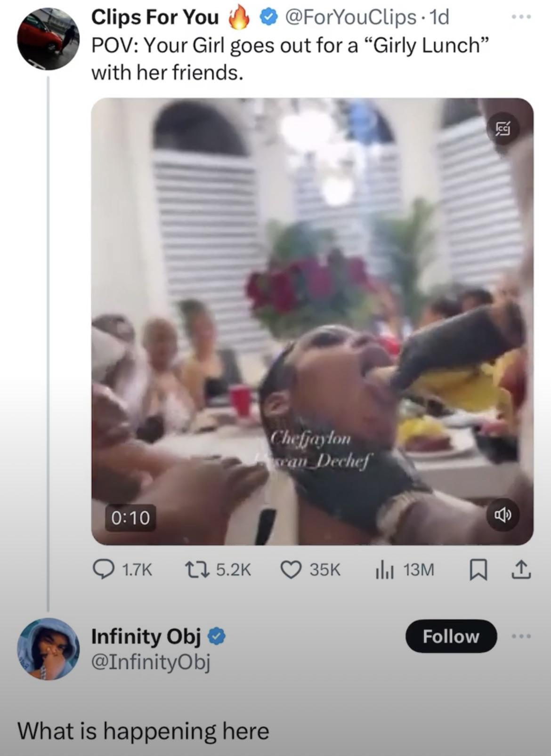Like the tweet via heart icon

pyautogui.click(x=291, y=570)
